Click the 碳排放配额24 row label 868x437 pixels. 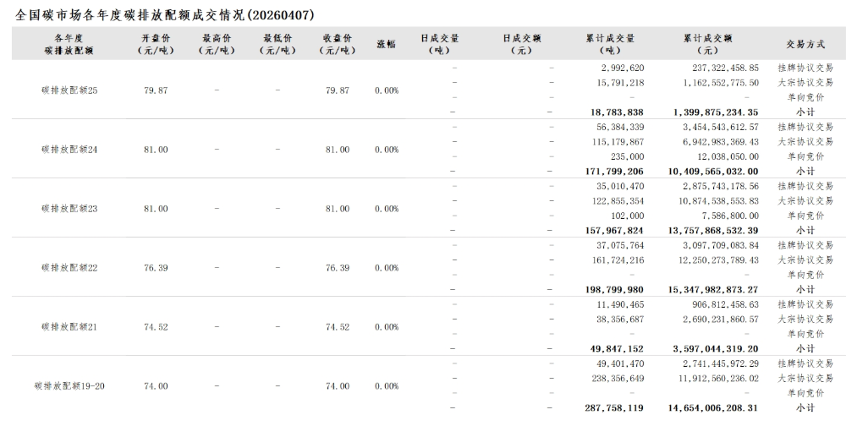pos(69,150)
